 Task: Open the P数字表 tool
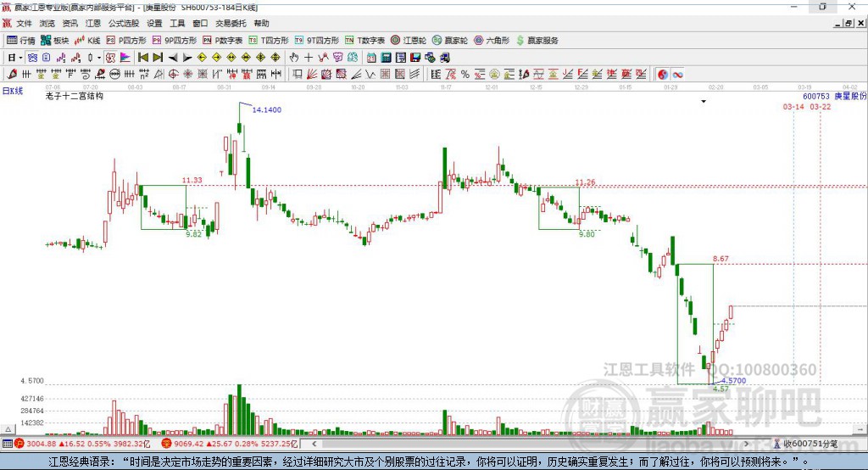coord(223,41)
